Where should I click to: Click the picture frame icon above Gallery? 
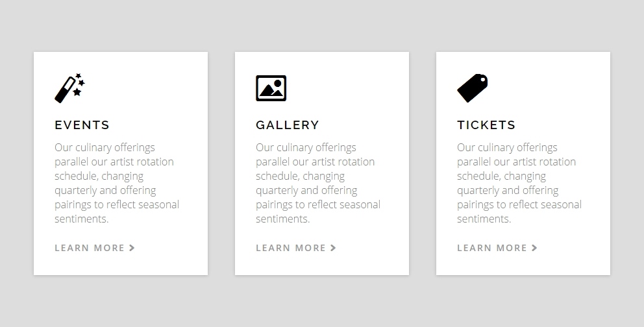click(x=271, y=88)
